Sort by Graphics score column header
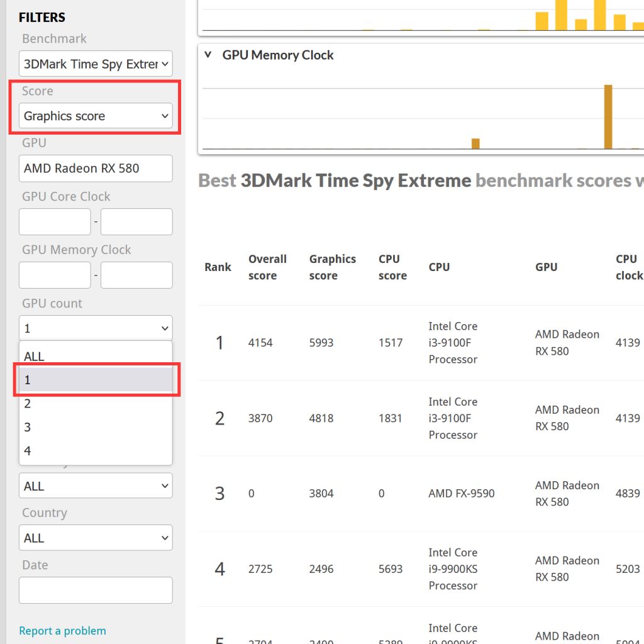 point(332,267)
